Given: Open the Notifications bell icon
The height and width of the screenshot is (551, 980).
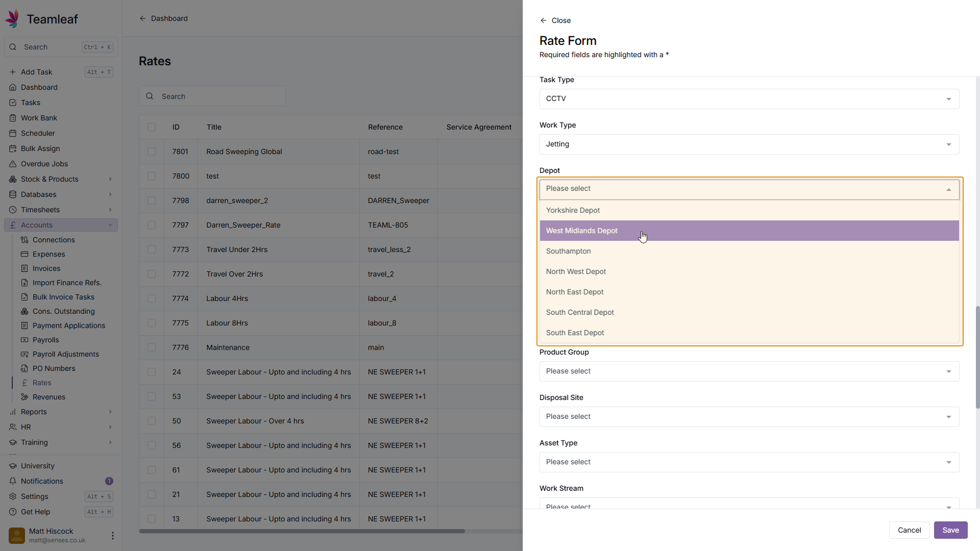Looking at the screenshot, I should click(x=13, y=481).
